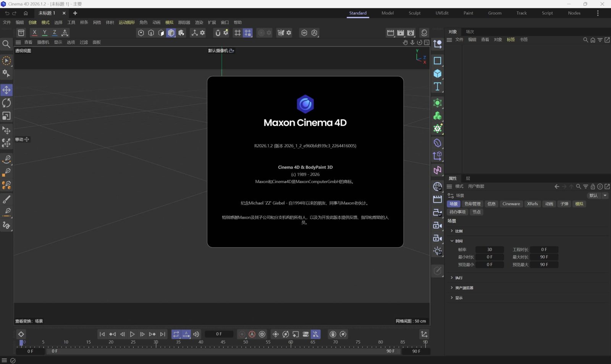The image size is (611, 364).
Task: Open the render to Picture Viewer icon
Action: pos(401,33)
